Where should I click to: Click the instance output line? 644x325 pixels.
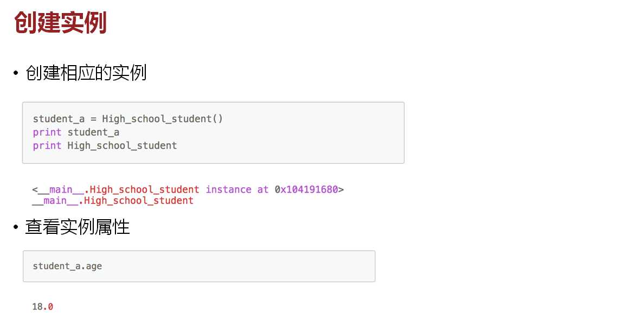tap(188, 189)
